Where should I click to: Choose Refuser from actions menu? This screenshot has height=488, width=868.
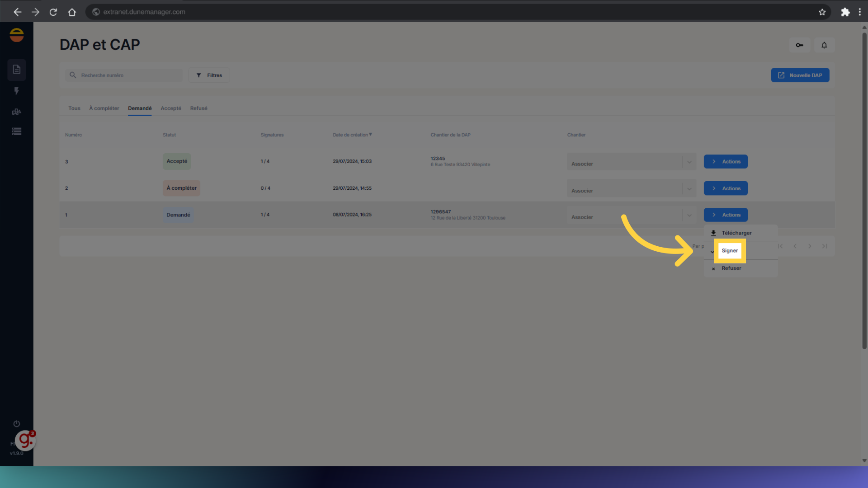click(x=731, y=268)
